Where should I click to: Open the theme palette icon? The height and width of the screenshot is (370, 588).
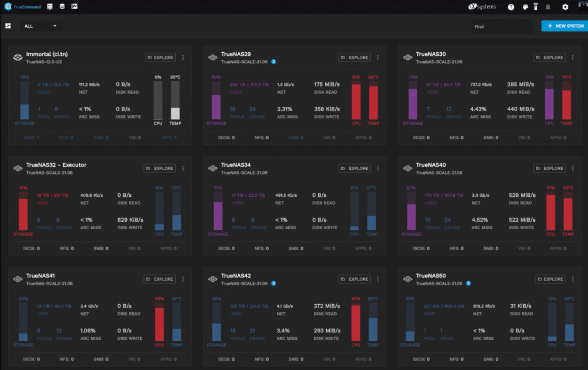[x=525, y=7]
